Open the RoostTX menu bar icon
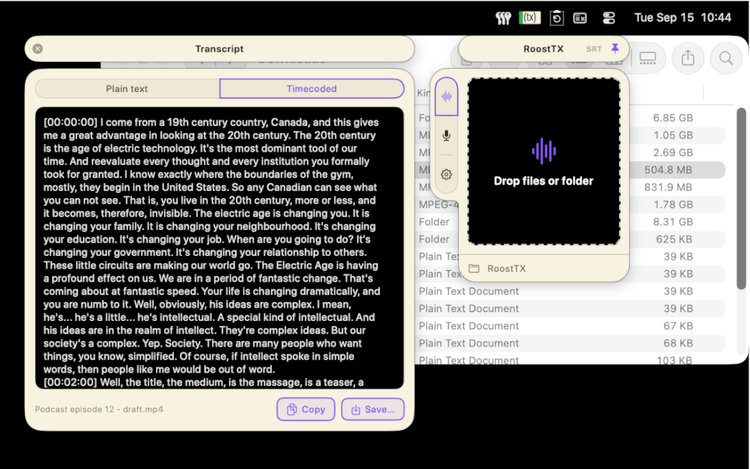The height and width of the screenshot is (469, 750). [529, 18]
